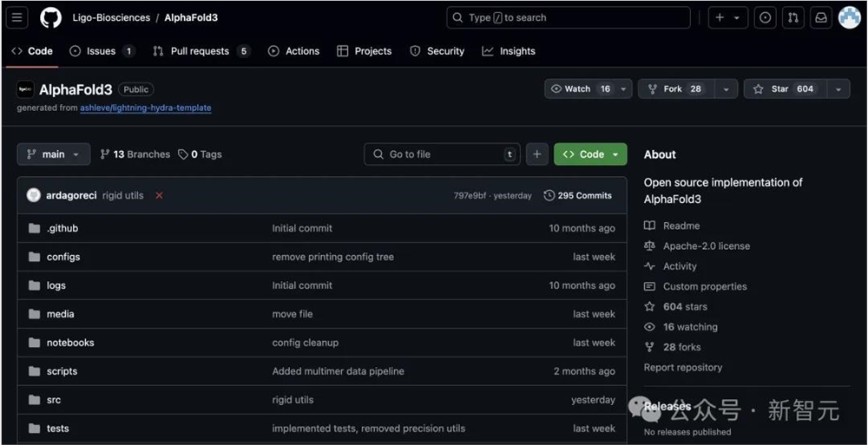The height and width of the screenshot is (445, 868).
Task: Open the configs folder
Action: coord(63,257)
